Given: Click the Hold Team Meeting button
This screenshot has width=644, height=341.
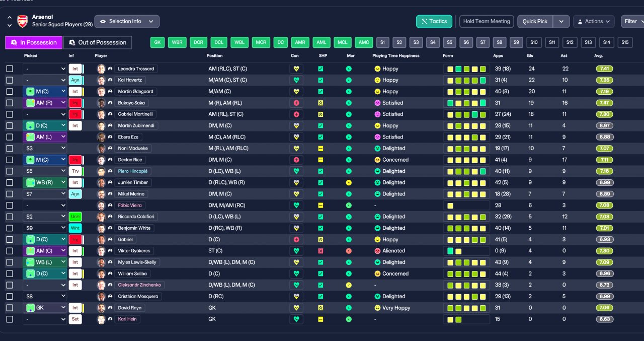Looking at the screenshot, I should (x=487, y=21).
